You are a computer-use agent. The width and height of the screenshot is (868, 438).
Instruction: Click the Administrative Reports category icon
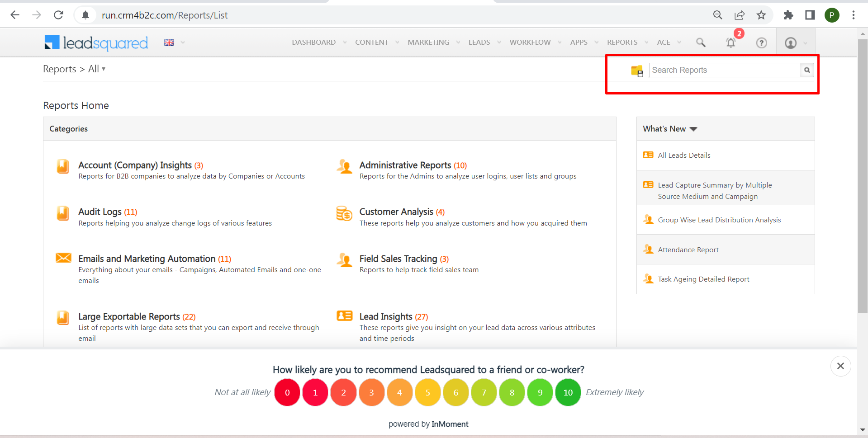(344, 166)
